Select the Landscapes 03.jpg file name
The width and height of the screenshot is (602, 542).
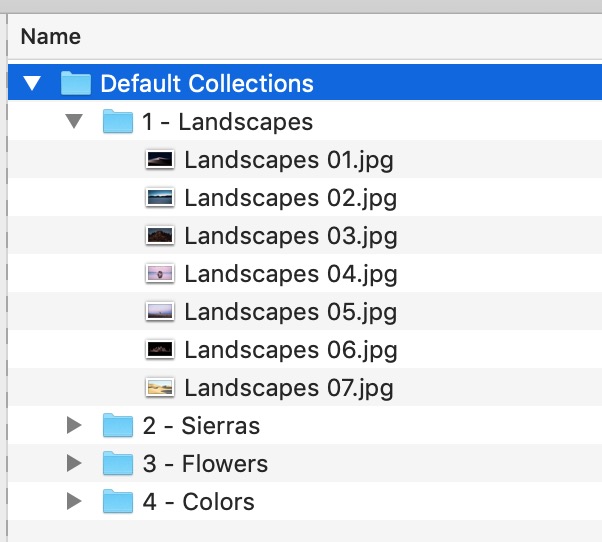290,236
